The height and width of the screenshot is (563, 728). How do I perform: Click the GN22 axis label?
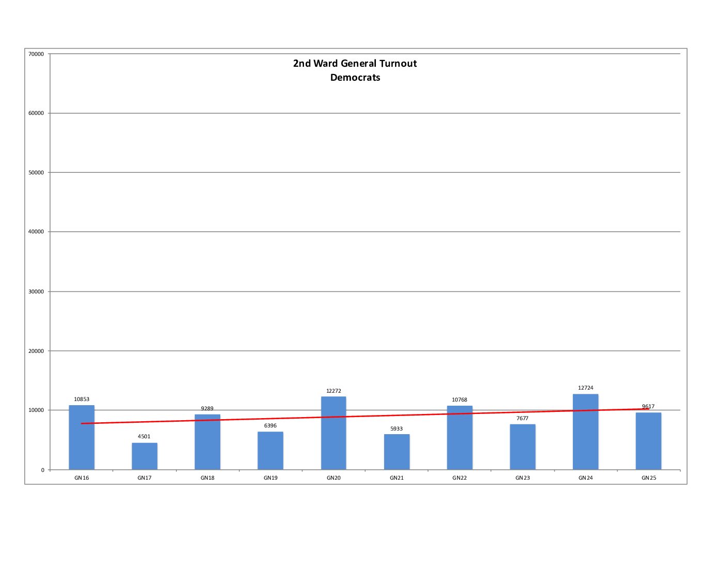[460, 478]
